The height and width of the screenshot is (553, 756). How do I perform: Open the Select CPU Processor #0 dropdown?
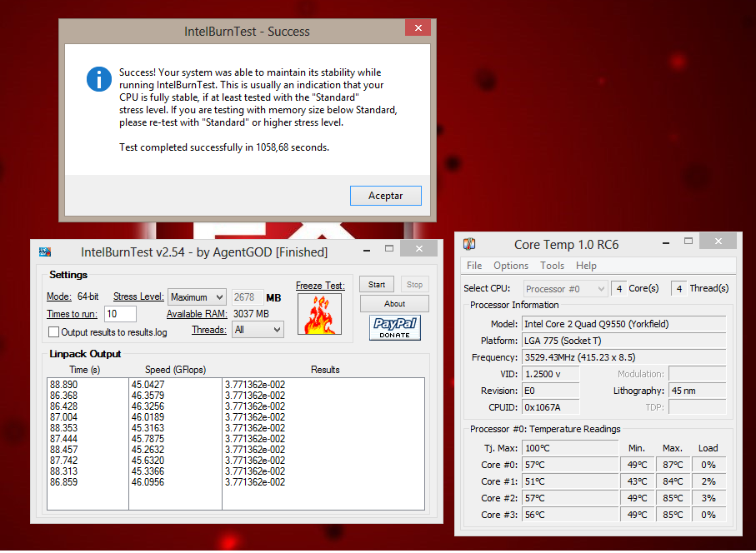[565, 289]
